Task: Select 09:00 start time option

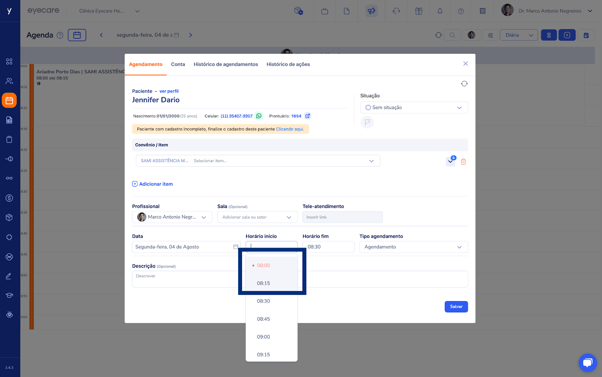Action: [271, 337]
